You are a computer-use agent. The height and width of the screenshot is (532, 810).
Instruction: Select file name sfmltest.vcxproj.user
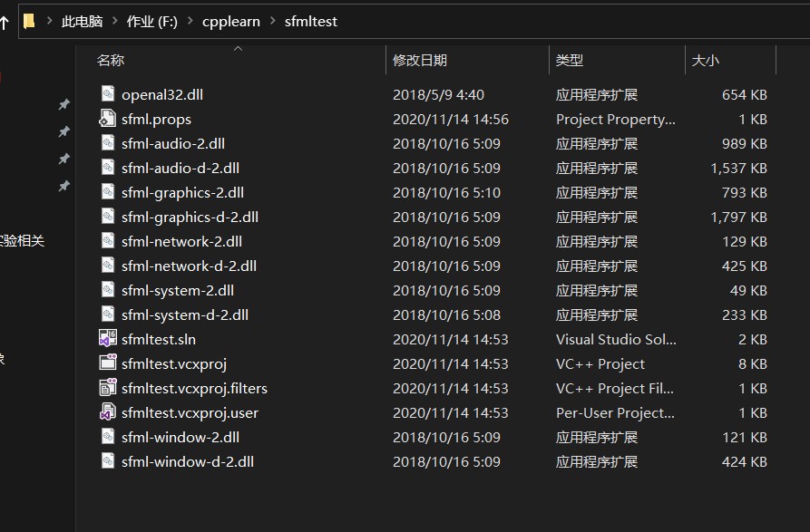190,412
